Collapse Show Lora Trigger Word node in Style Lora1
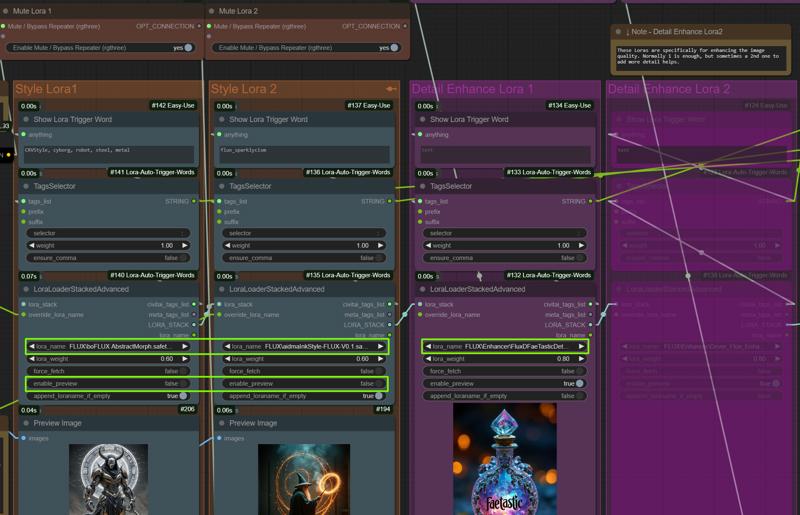800x515 pixels. click(x=26, y=119)
